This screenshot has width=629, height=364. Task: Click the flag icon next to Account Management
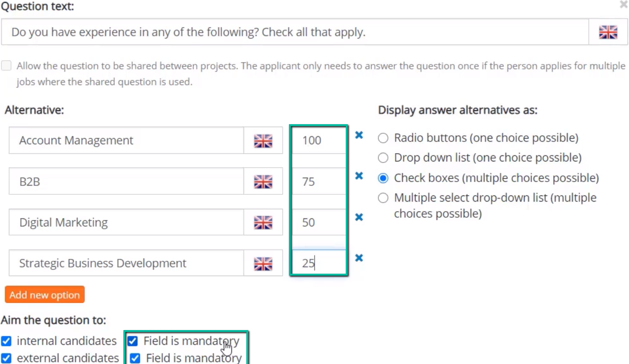pyautogui.click(x=263, y=140)
